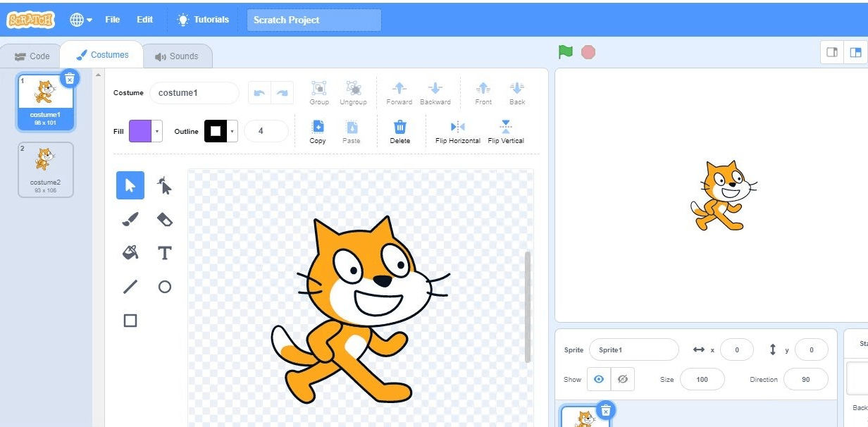Open the File menu
The width and height of the screenshot is (868, 427).
click(113, 20)
